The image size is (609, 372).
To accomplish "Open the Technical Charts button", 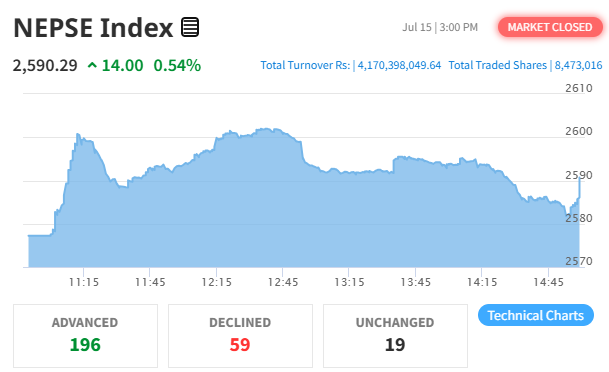I will click(x=536, y=315).
